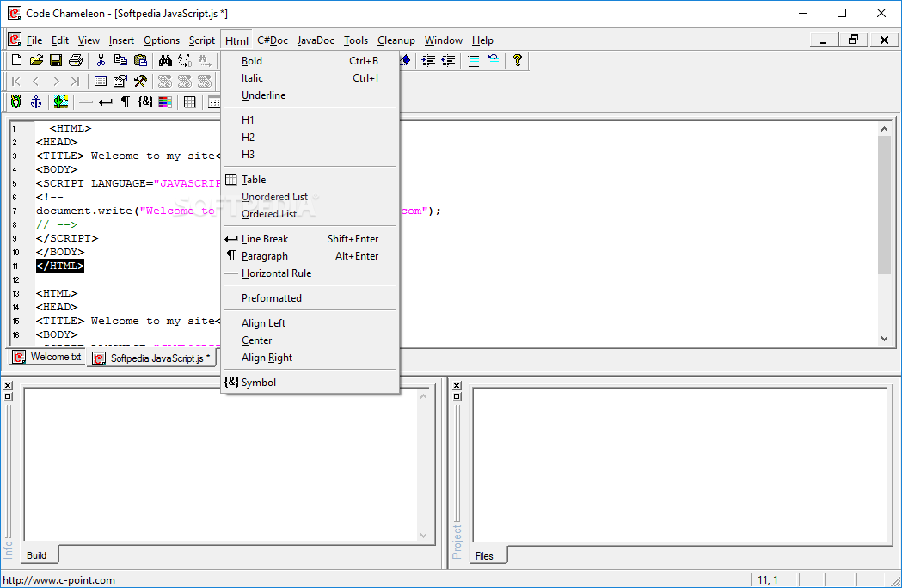
Task: Insert symbol with toolbar {&} icon
Action: click(x=145, y=101)
